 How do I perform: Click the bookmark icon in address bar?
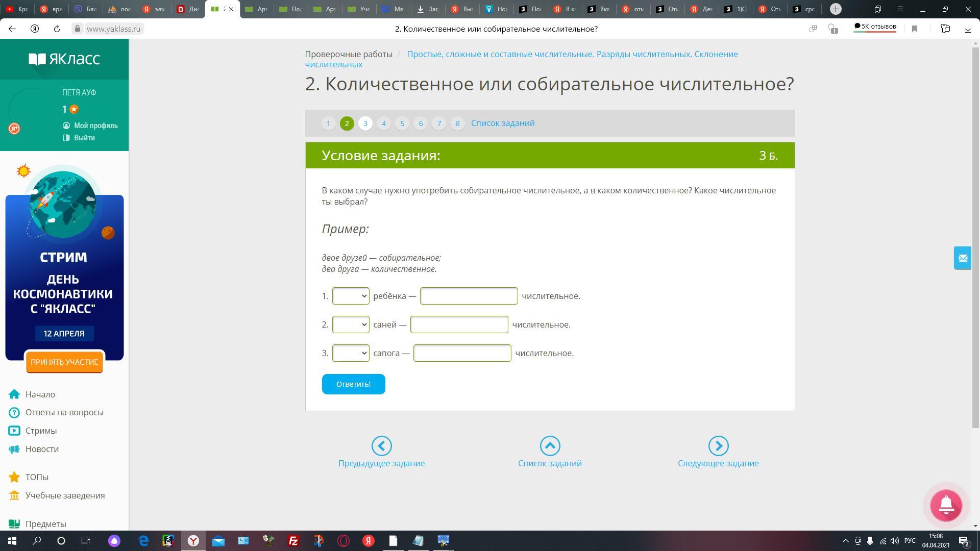click(915, 29)
